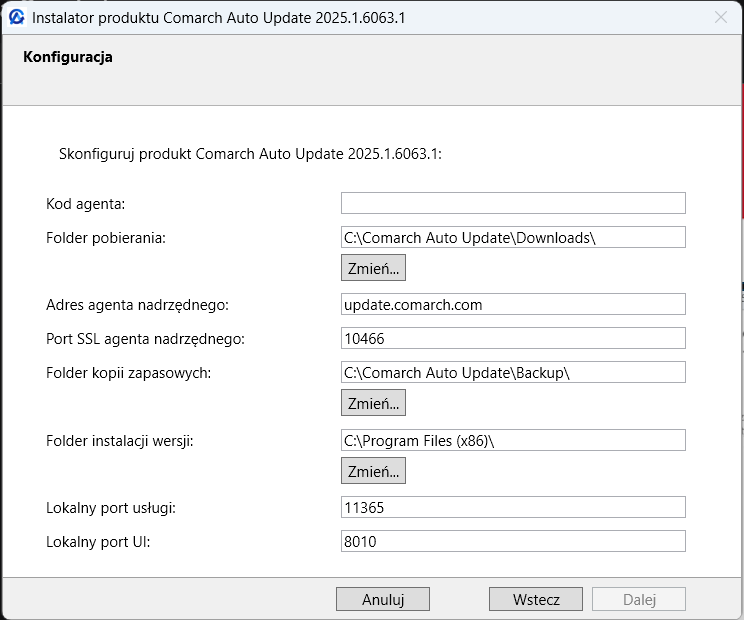The height and width of the screenshot is (620, 744).
Task: Click the Backup folder path field
Action: [x=513, y=372]
